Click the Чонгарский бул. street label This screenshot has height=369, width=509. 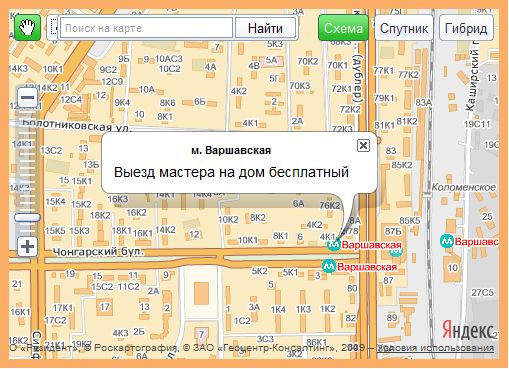pyautogui.click(x=98, y=252)
